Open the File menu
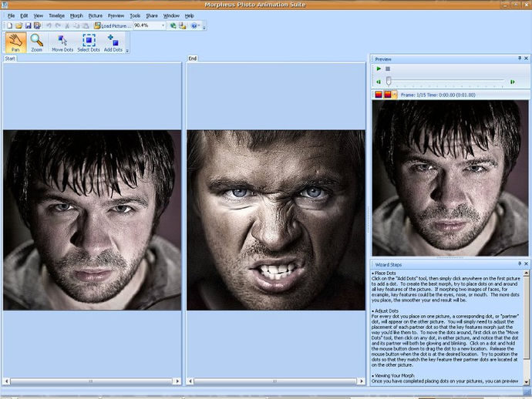This screenshot has height=399, width=532. click(x=12, y=15)
